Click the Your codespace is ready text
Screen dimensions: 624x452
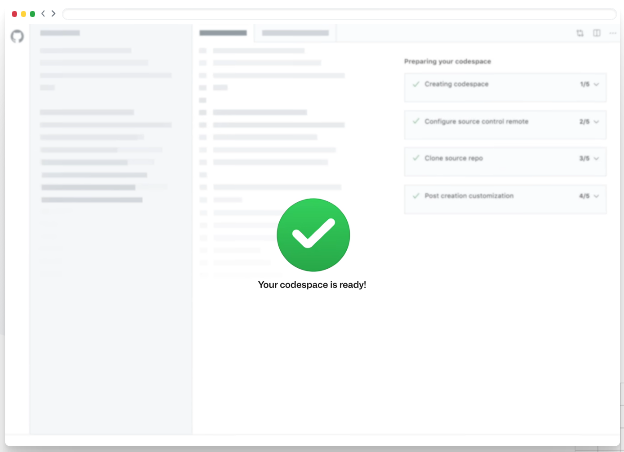click(312, 285)
